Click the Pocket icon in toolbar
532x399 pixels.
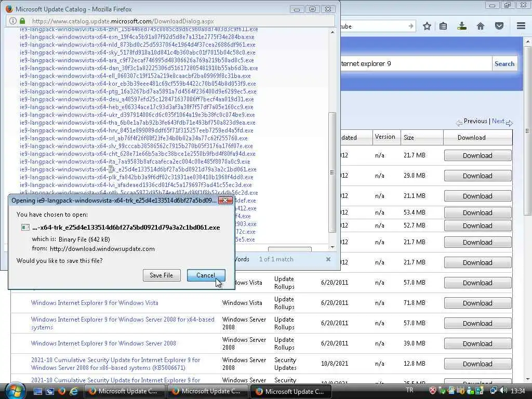click(x=499, y=26)
